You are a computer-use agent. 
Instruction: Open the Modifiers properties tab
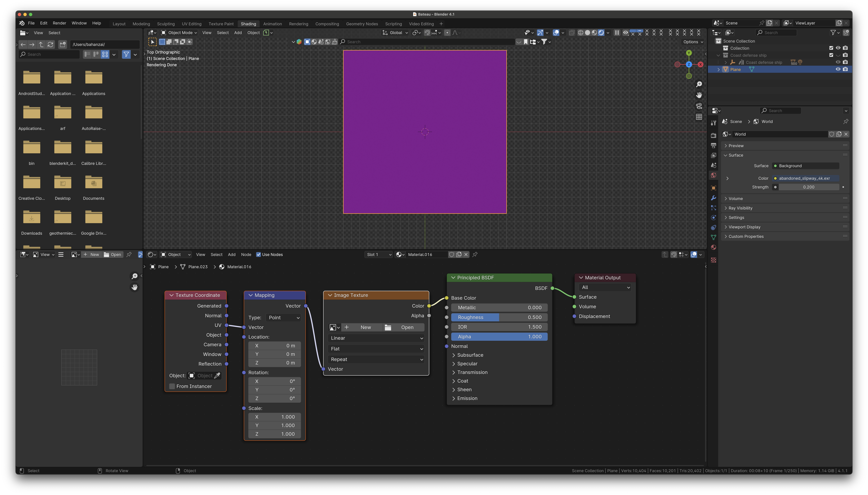click(713, 198)
